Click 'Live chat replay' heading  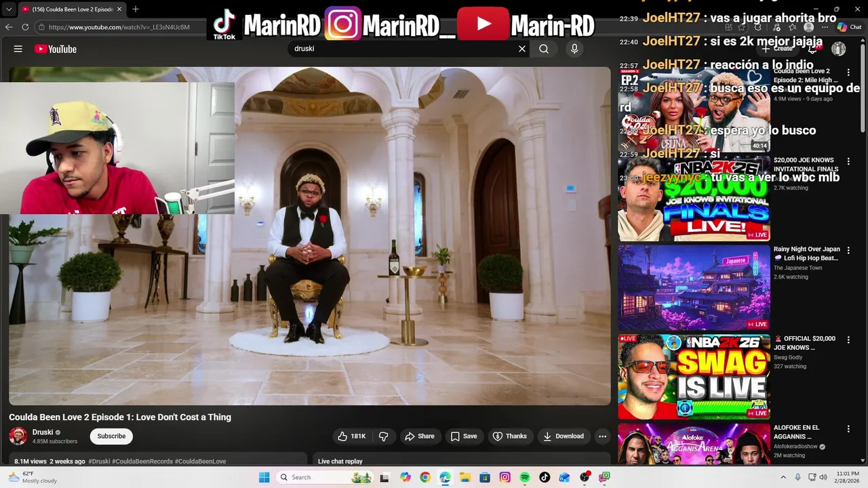[x=340, y=462]
